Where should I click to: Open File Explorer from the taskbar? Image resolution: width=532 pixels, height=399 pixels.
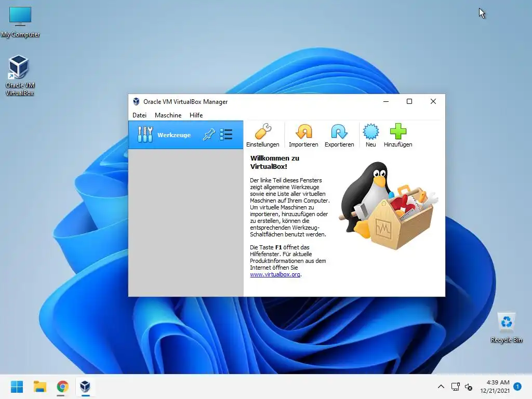(x=39, y=387)
